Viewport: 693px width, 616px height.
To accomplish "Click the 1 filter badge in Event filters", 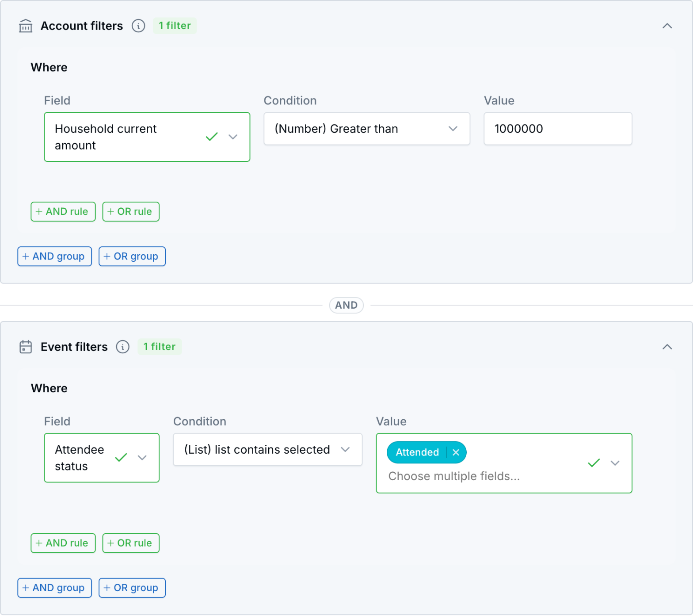I will tap(160, 347).
